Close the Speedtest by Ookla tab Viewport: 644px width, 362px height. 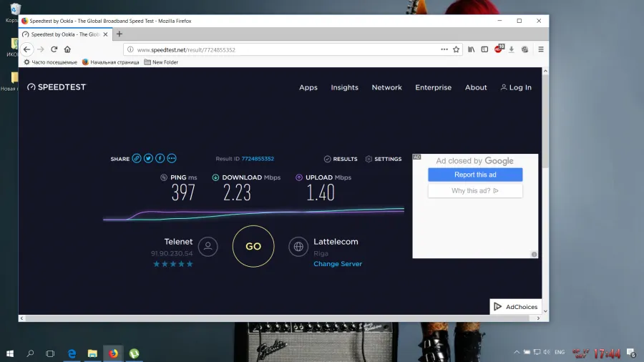click(106, 34)
